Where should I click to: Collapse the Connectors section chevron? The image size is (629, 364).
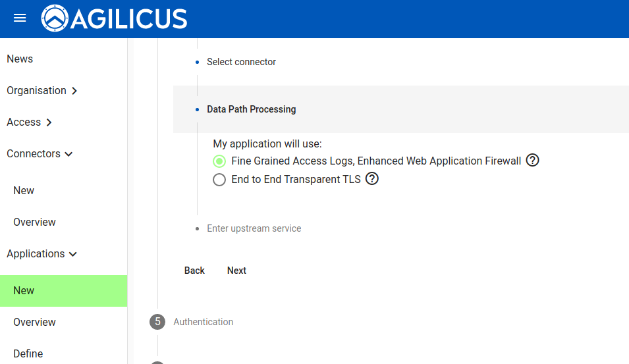click(68, 154)
